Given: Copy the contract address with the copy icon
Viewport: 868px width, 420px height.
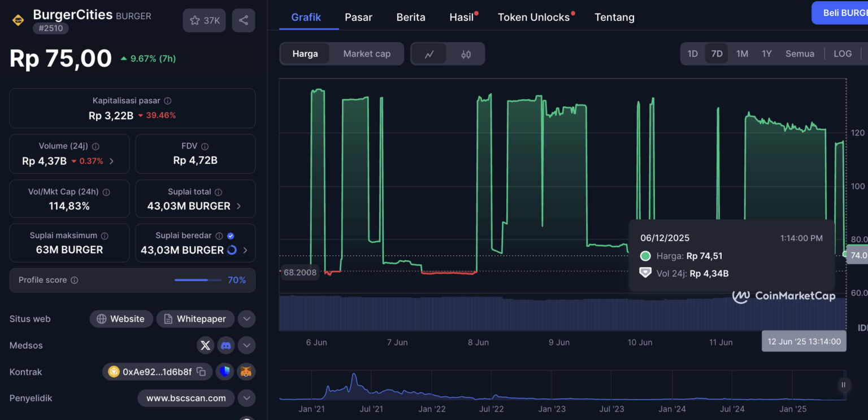Looking at the screenshot, I should coord(201,371).
